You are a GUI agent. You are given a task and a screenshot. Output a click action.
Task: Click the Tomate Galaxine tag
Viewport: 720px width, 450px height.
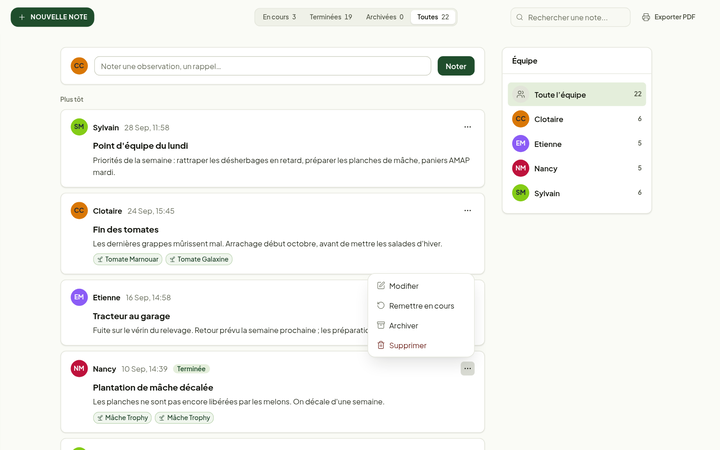coord(199,259)
